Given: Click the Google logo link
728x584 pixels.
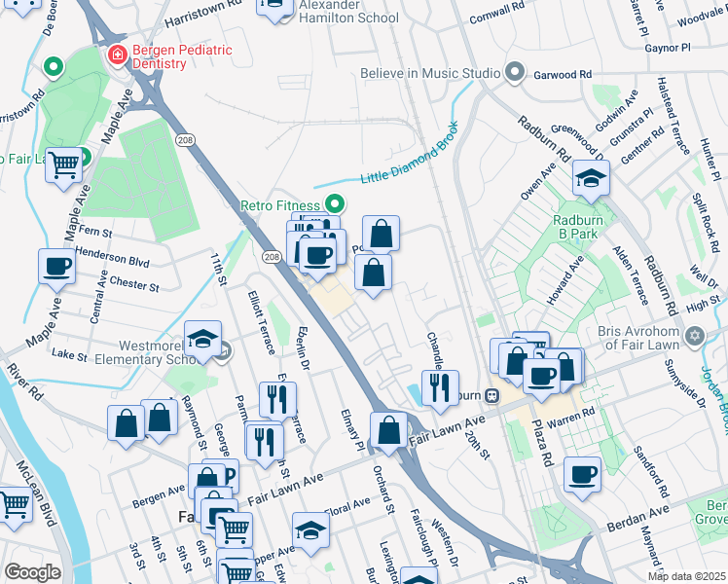Looking at the screenshot, I should [x=32, y=572].
